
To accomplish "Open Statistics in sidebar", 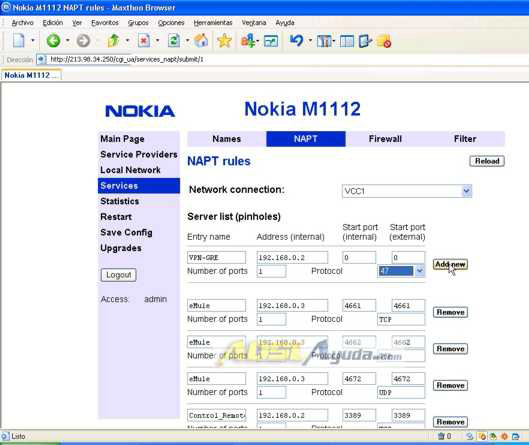I will coord(119,201).
